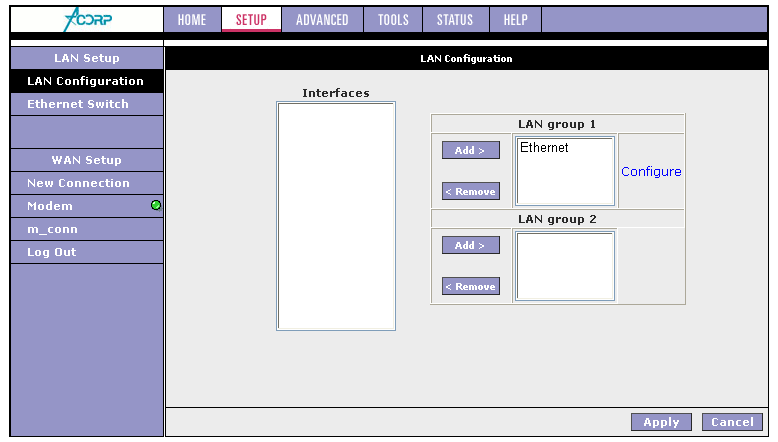Open New Connection page
778x442 pixels.
tap(78, 183)
